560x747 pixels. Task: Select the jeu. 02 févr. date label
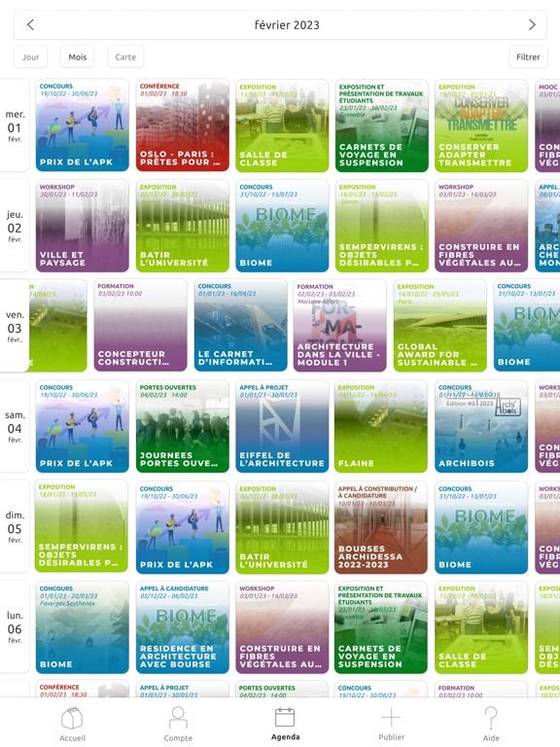pyautogui.click(x=15, y=226)
